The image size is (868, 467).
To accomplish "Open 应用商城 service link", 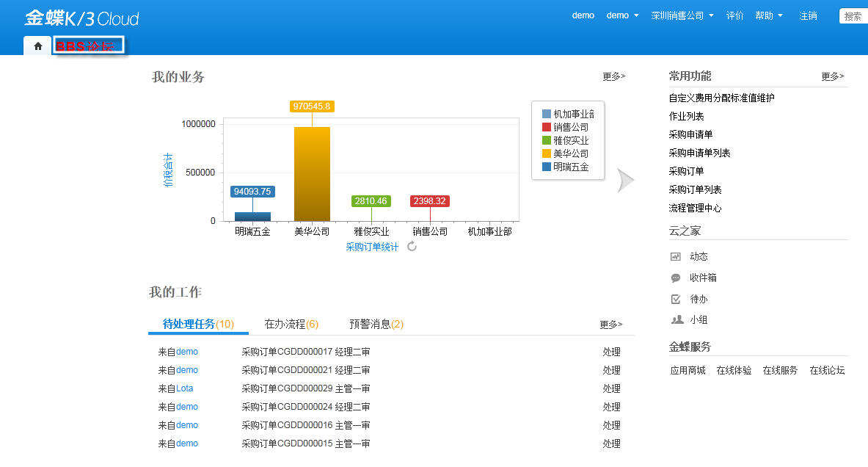I will tap(688, 371).
